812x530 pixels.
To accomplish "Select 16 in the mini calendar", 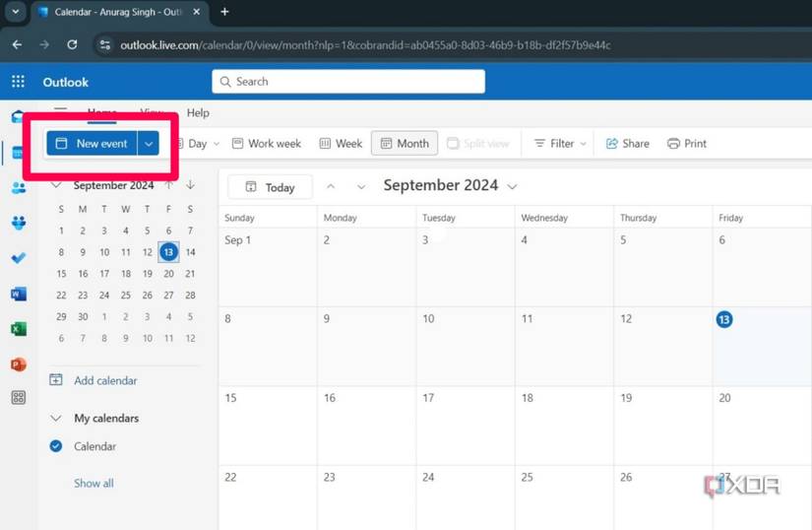I will [83, 274].
